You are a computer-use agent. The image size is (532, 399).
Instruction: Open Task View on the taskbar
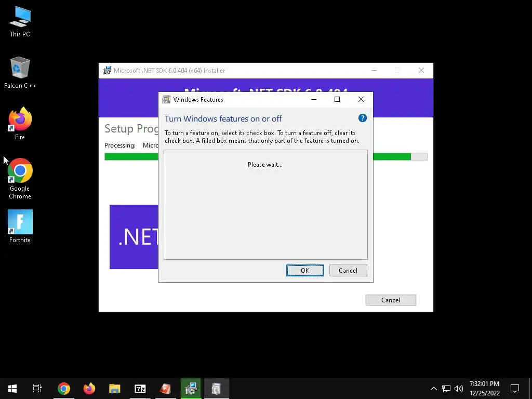(37, 389)
